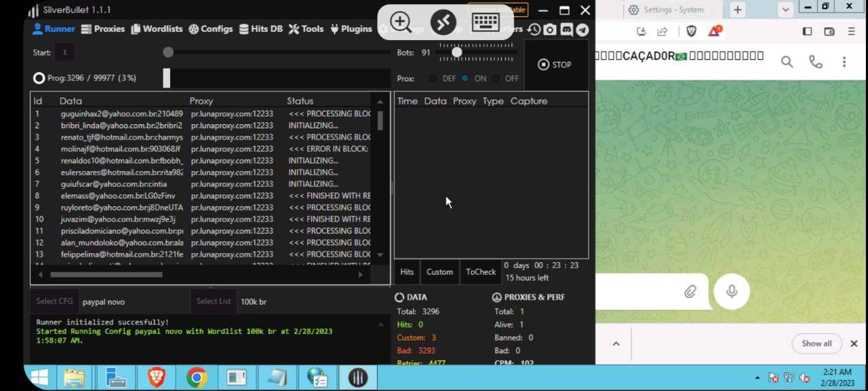Open the Brave Rewards triangle icon
Viewport: 868px width, 391px height.
click(715, 31)
